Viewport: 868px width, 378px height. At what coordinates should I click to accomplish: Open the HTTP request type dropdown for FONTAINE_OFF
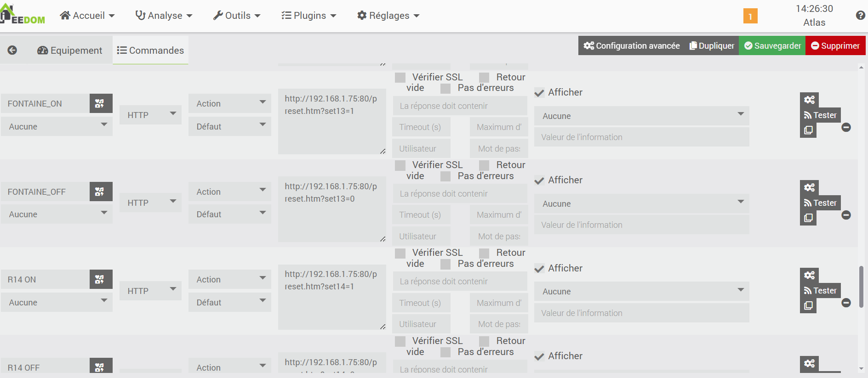[x=150, y=203]
